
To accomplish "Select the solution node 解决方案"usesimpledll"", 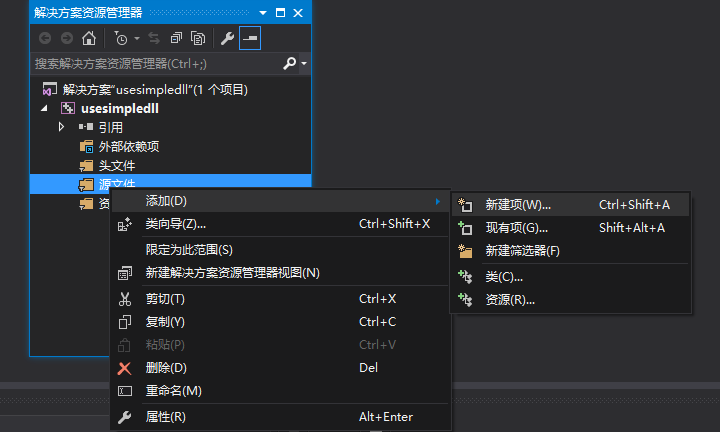I will tap(155, 90).
